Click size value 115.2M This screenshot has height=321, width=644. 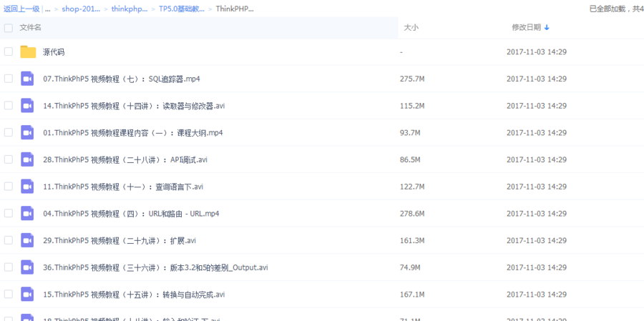(x=412, y=106)
